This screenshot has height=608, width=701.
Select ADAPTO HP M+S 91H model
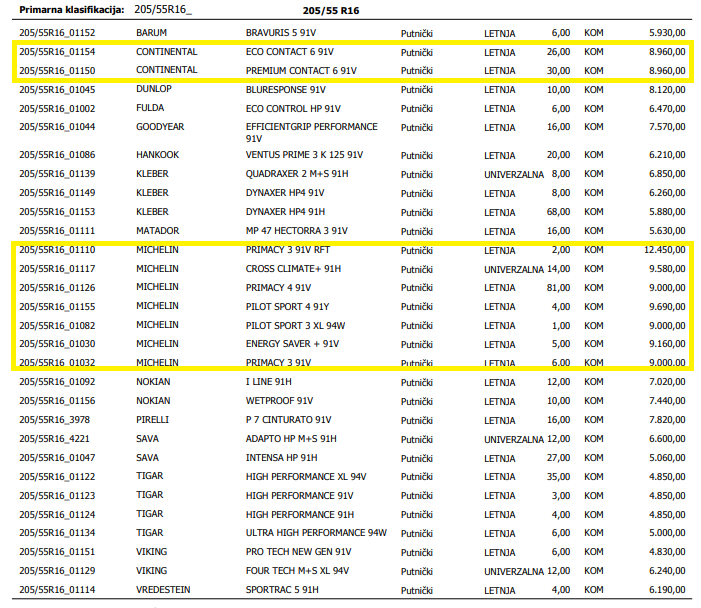(291, 439)
